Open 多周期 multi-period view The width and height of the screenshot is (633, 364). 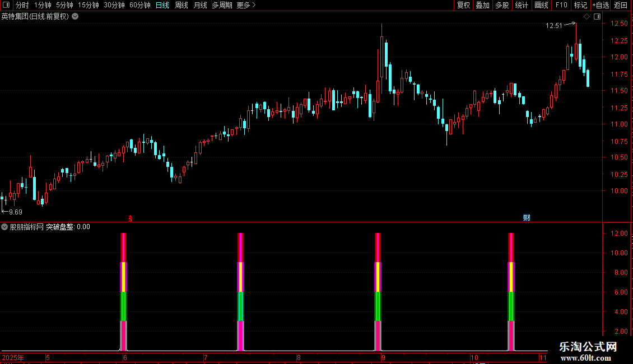[222, 5]
